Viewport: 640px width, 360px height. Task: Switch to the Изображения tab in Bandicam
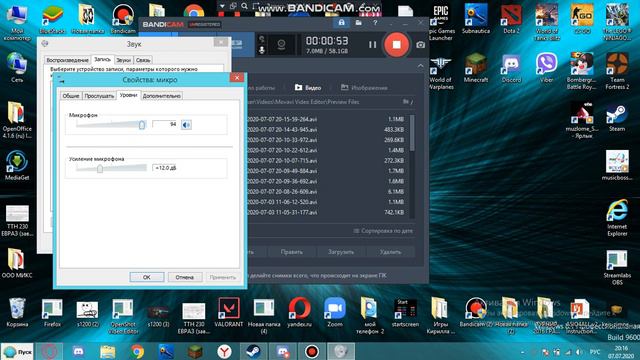pos(364,87)
